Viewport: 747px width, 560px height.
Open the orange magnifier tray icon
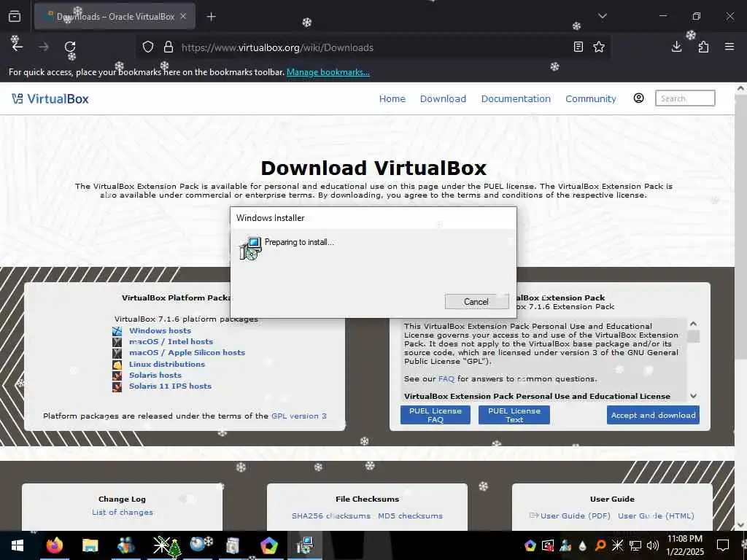[x=600, y=545]
